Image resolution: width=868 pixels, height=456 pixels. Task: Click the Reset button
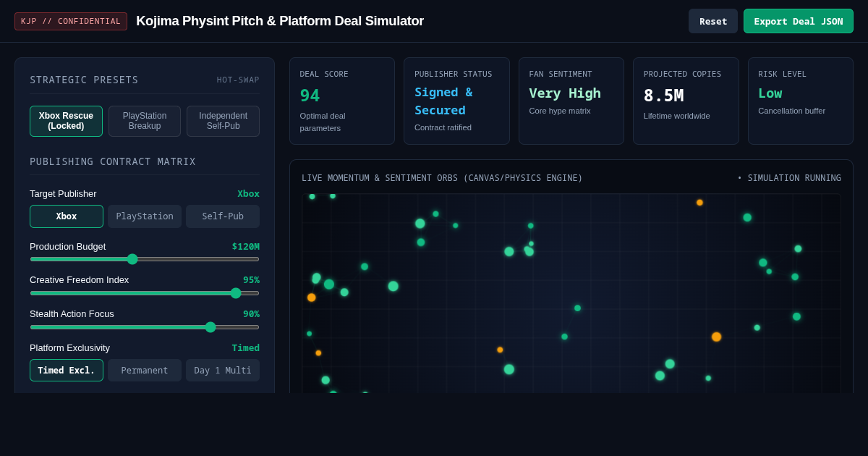pyautogui.click(x=713, y=21)
